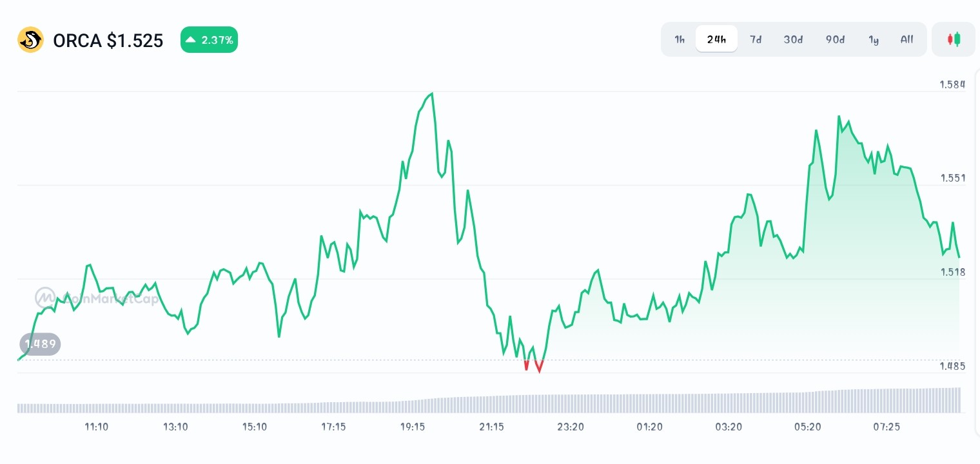Show the 1y price chart
The height and width of the screenshot is (464, 980).
click(x=874, y=39)
